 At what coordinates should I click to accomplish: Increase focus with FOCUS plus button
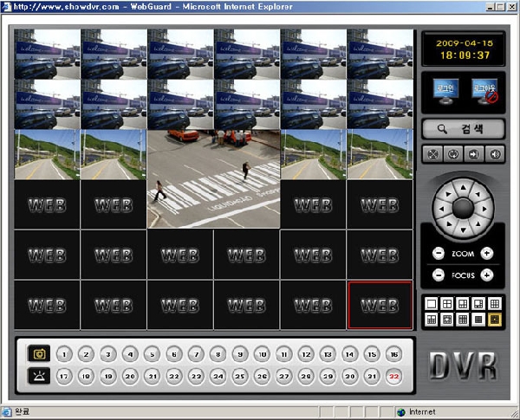click(x=487, y=275)
